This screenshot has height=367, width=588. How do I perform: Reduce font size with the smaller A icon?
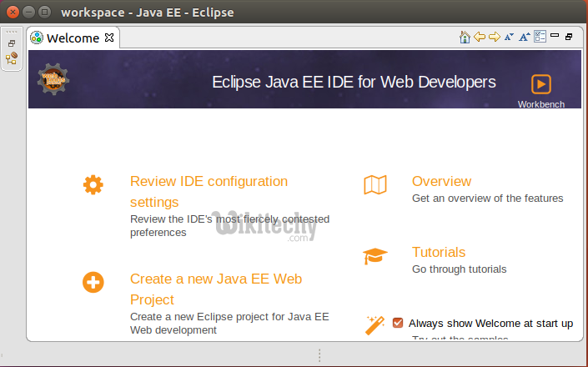coord(509,37)
